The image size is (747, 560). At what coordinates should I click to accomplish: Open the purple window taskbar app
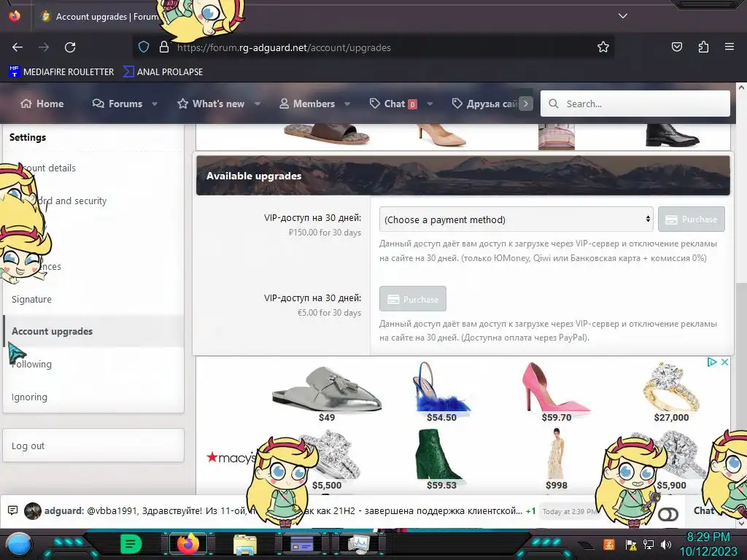tap(302, 544)
